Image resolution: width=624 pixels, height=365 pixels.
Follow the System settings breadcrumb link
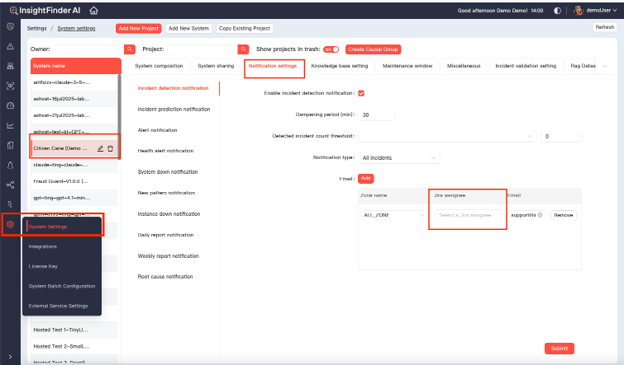pyautogui.click(x=76, y=29)
